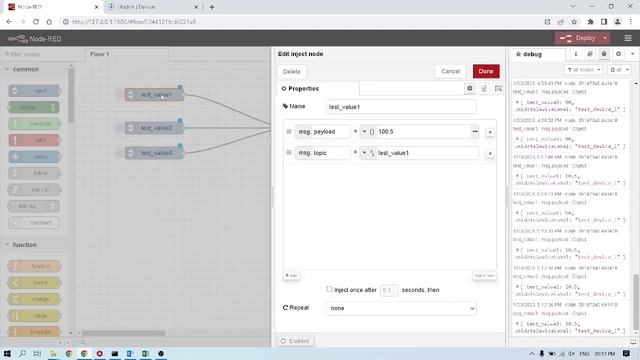The height and width of the screenshot is (360, 640).
Task: Cancel the inject node edit
Action: 450,71
